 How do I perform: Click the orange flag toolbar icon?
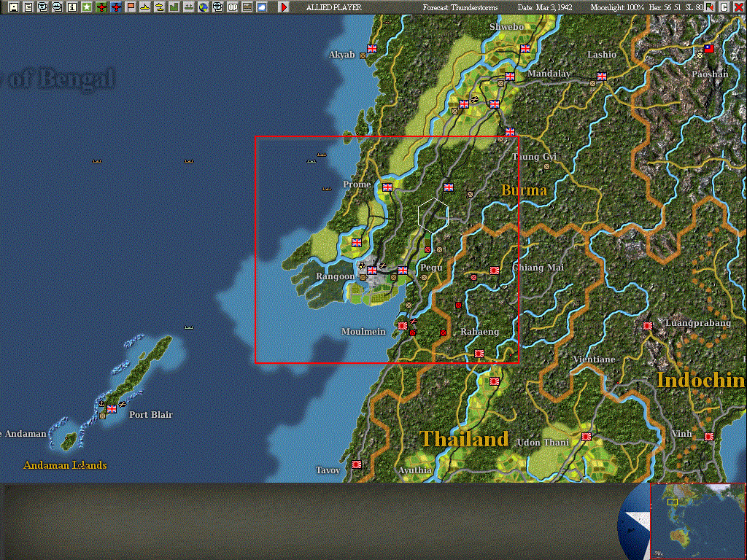[x=131, y=7]
